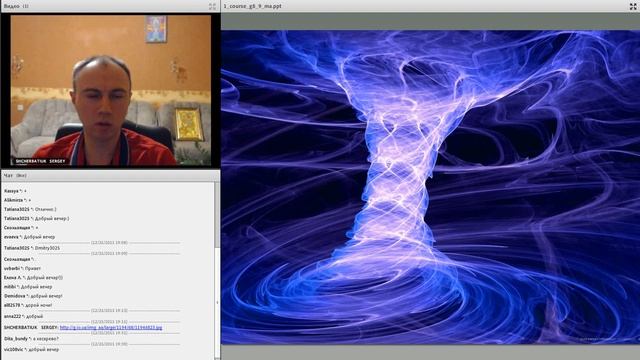Screen dimensions: 640x360
Task: Open the hyperlink posted by SHCHERBATIUK SERGEY
Action: 111,327
